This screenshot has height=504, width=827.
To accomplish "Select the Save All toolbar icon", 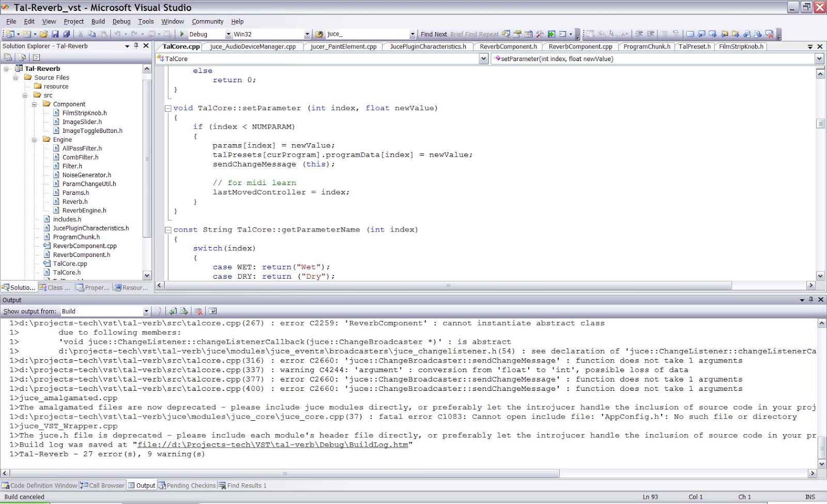I will coord(67,34).
